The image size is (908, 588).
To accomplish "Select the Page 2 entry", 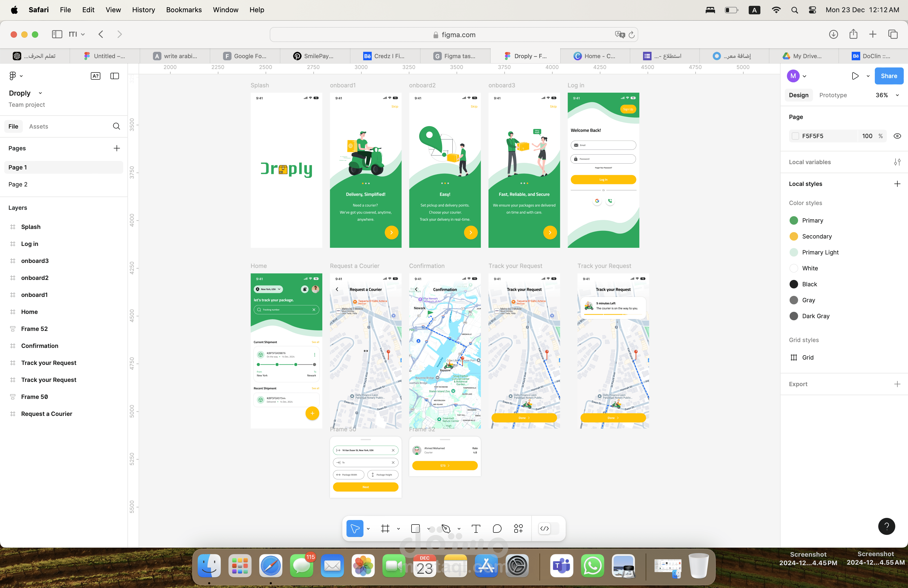I will pyautogui.click(x=18, y=184).
